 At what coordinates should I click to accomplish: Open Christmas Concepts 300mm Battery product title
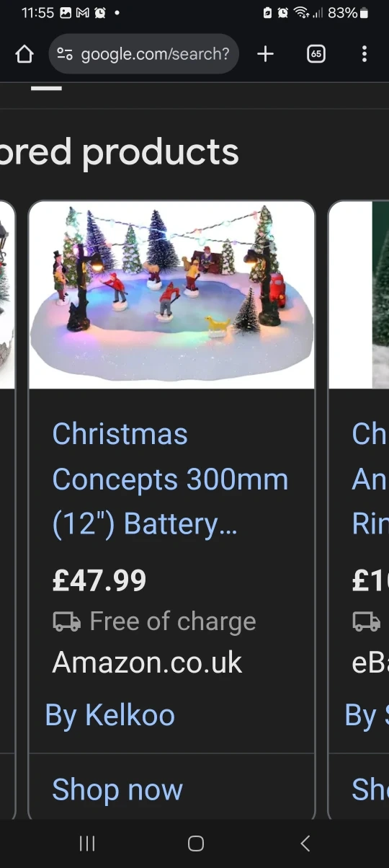[x=170, y=479]
